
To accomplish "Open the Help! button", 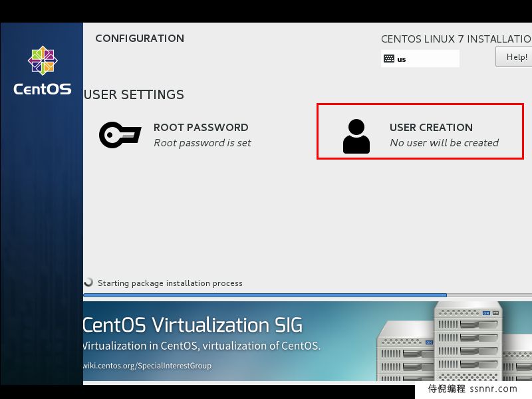I will (513, 57).
